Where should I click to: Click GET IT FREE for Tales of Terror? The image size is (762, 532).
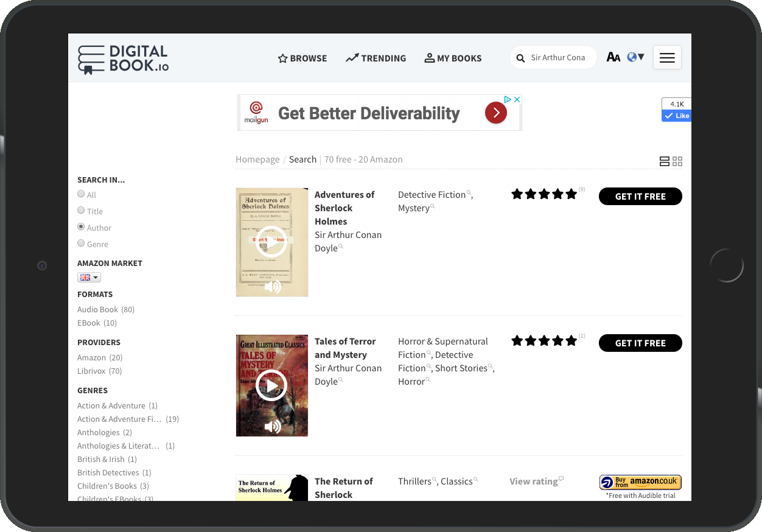click(640, 343)
